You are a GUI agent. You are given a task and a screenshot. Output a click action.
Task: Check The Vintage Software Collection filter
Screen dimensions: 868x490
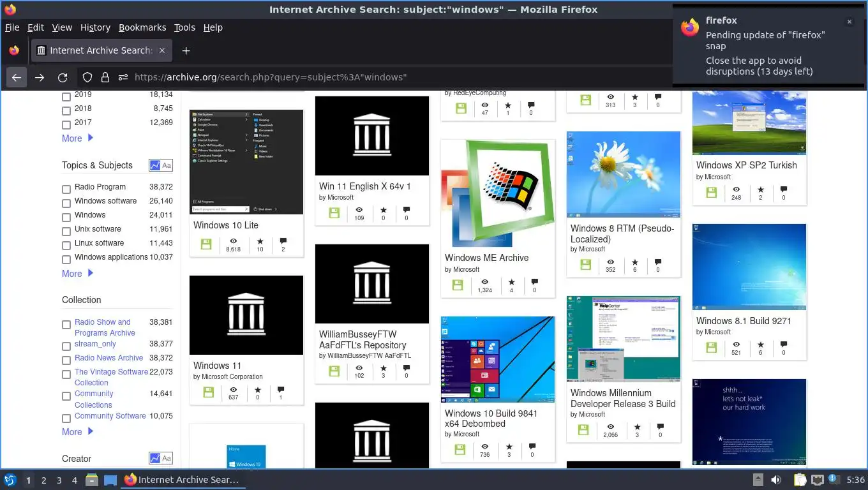coord(66,375)
